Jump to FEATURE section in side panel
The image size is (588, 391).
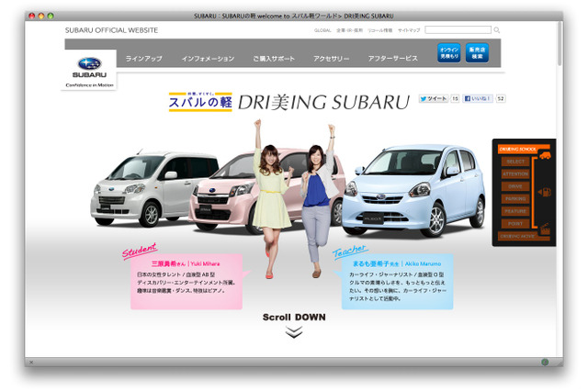pos(515,211)
